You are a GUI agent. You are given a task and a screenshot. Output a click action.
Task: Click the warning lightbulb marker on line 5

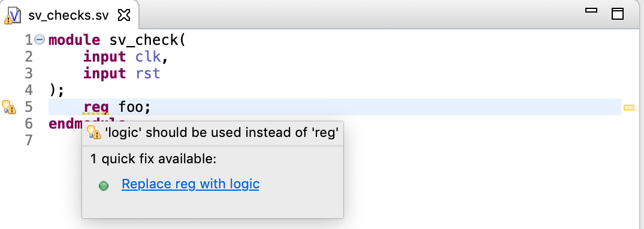click(x=9, y=107)
